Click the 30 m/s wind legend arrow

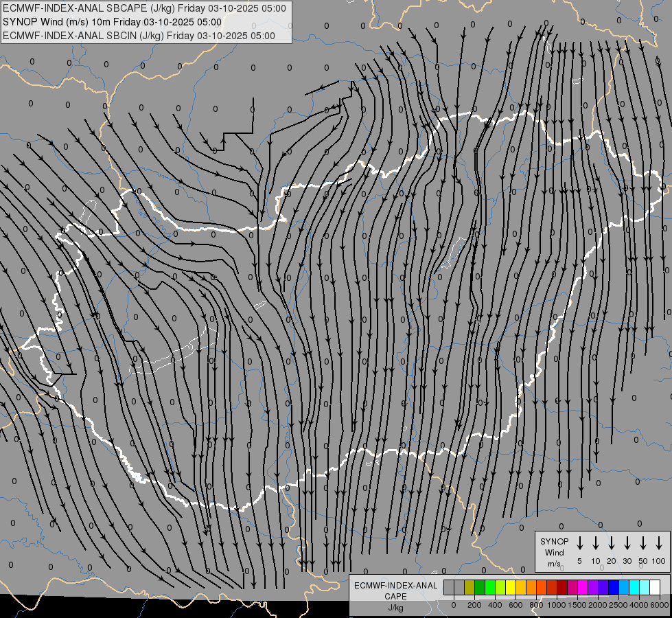pos(627,543)
